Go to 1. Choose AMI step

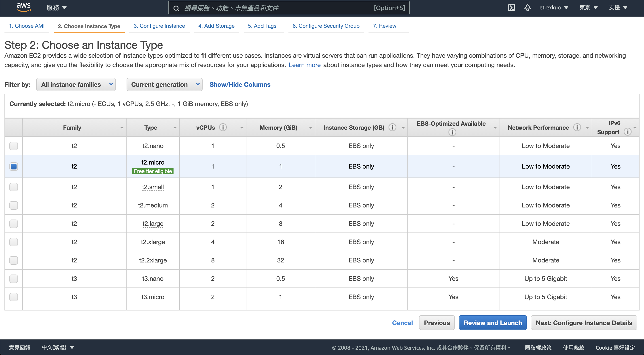click(27, 26)
